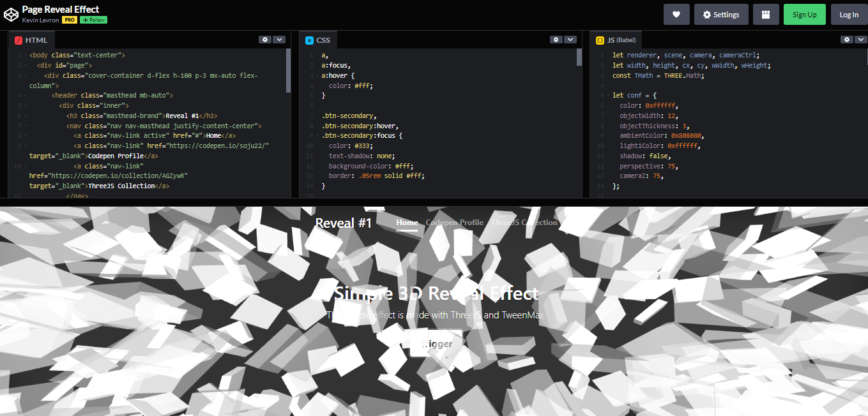The width and height of the screenshot is (868, 416).
Task: Open the JS editor gear settings
Action: tap(846, 40)
